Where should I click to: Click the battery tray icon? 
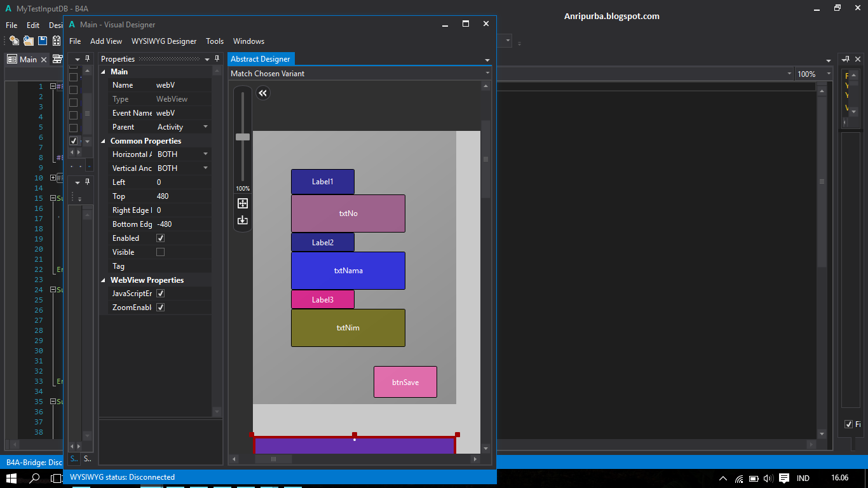[754, 478]
